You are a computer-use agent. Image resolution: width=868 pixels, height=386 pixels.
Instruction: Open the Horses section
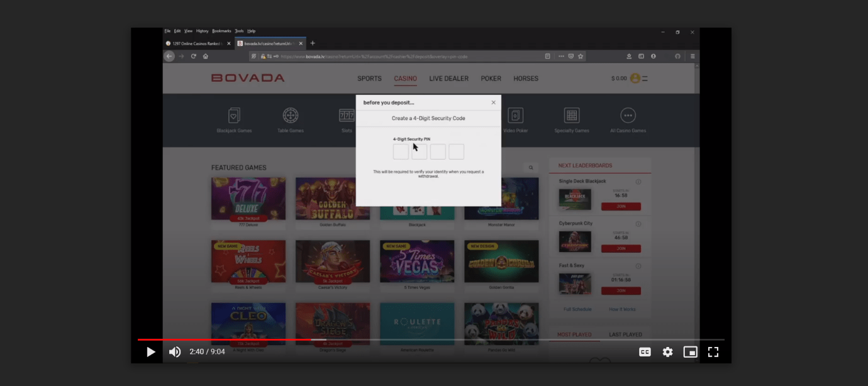(x=526, y=79)
